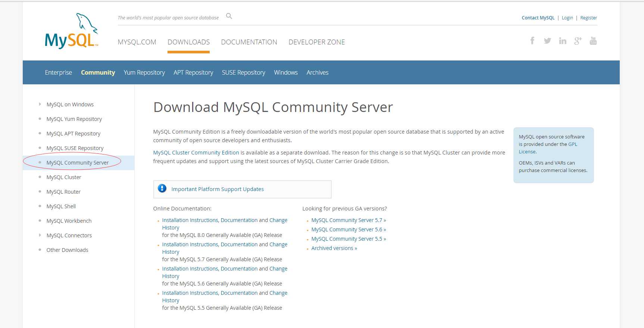Expand the MySQL Connectors arrow

point(40,235)
